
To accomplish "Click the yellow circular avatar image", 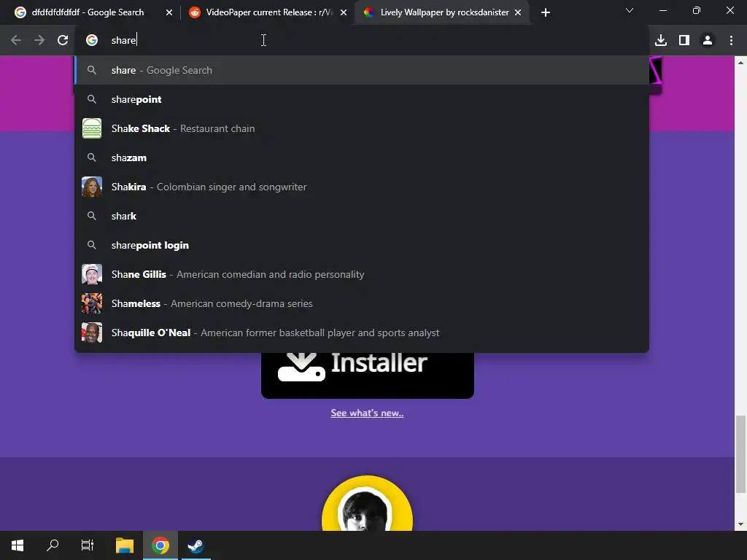I will click(368, 503).
